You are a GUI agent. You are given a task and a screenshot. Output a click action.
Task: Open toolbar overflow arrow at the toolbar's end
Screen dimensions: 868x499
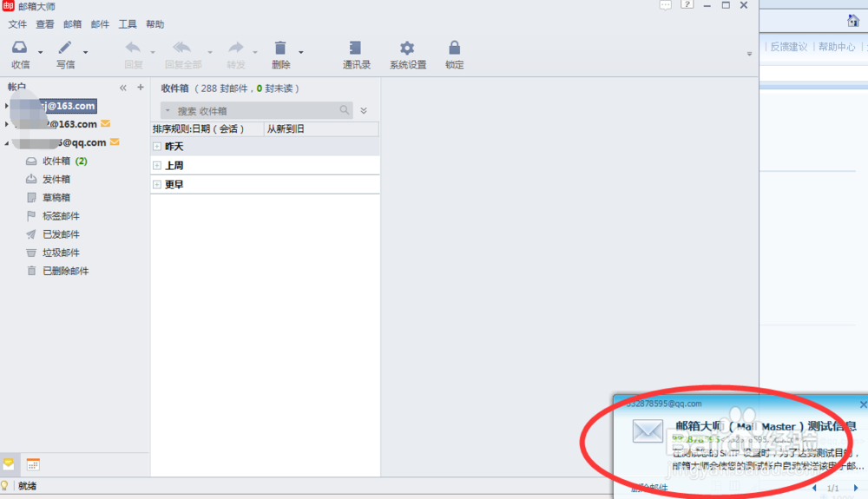[750, 54]
